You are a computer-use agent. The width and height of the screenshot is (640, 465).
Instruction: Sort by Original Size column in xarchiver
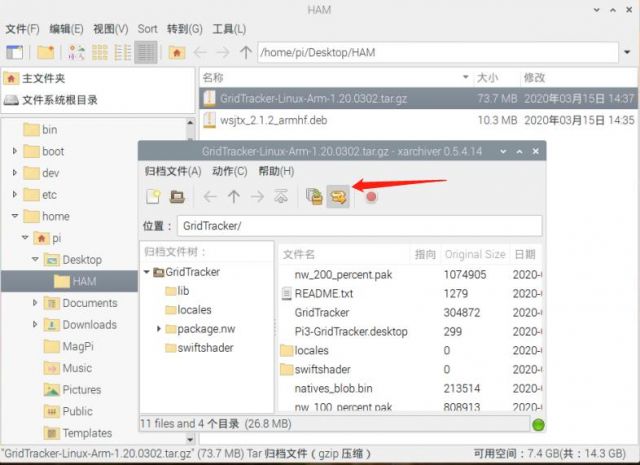475,254
